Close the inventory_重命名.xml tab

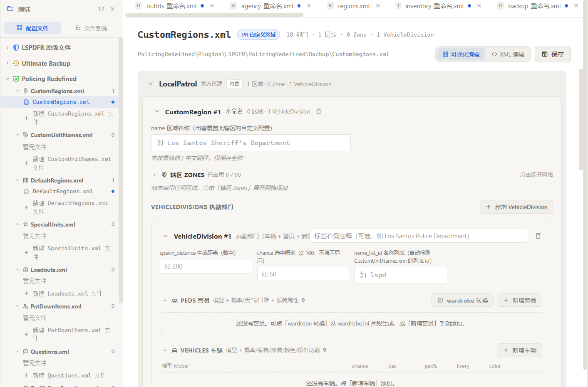pyautogui.click(x=479, y=6)
